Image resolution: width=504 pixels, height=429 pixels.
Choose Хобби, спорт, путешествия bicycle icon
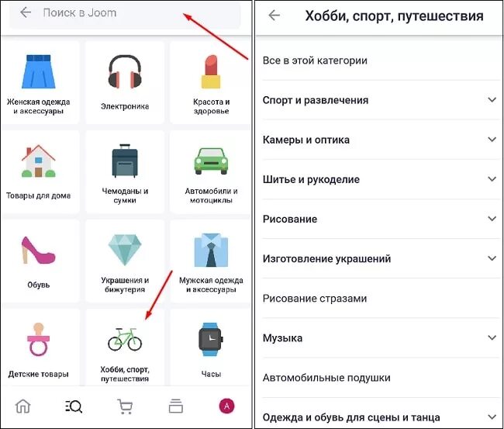click(x=125, y=339)
